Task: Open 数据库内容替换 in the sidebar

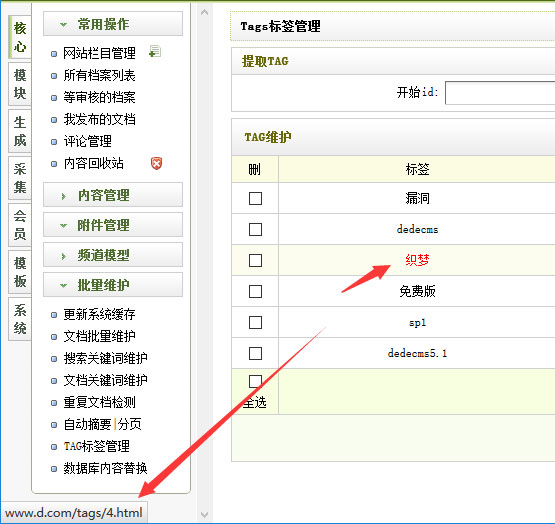Action: point(105,468)
